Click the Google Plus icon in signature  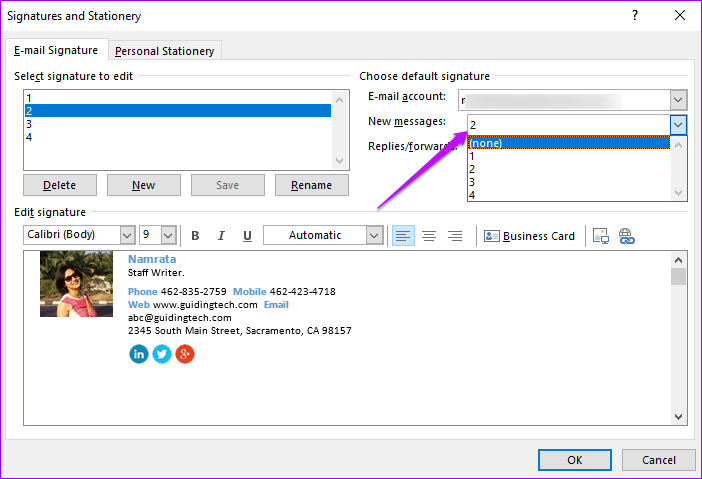coord(185,354)
